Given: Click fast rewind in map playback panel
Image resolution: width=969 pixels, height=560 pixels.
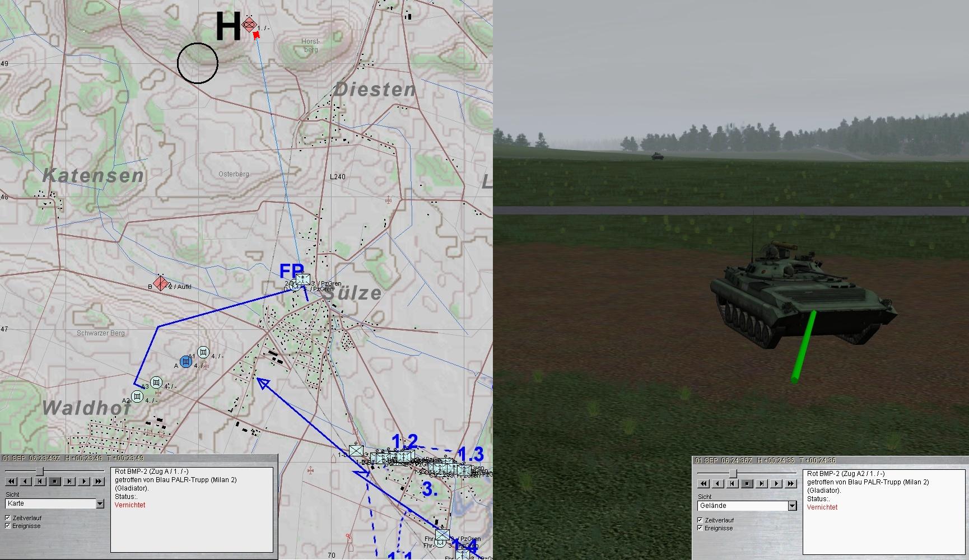Looking at the screenshot, I should point(11,481).
